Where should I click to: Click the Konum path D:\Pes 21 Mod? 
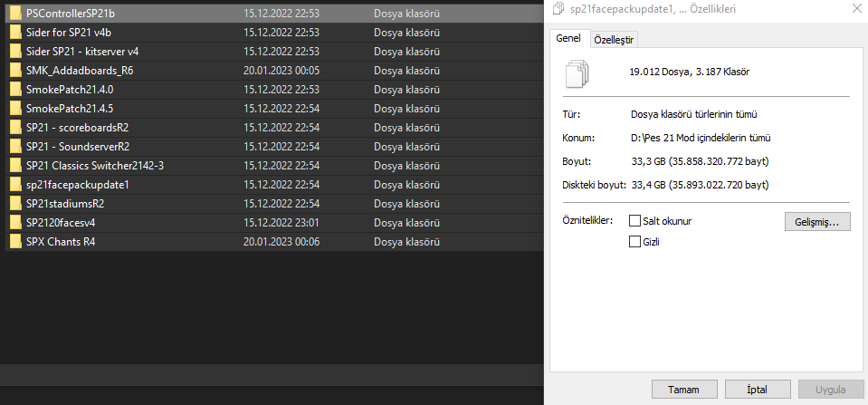(x=701, y=138)
